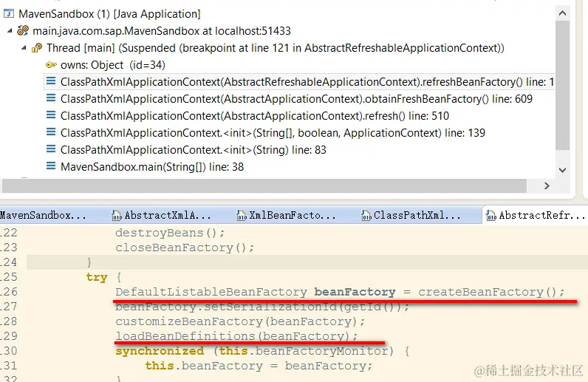This screenshot has height=382, width=588.
Task: Switch to the MavenSandbox... editor tab
Action: click(43, 216)
